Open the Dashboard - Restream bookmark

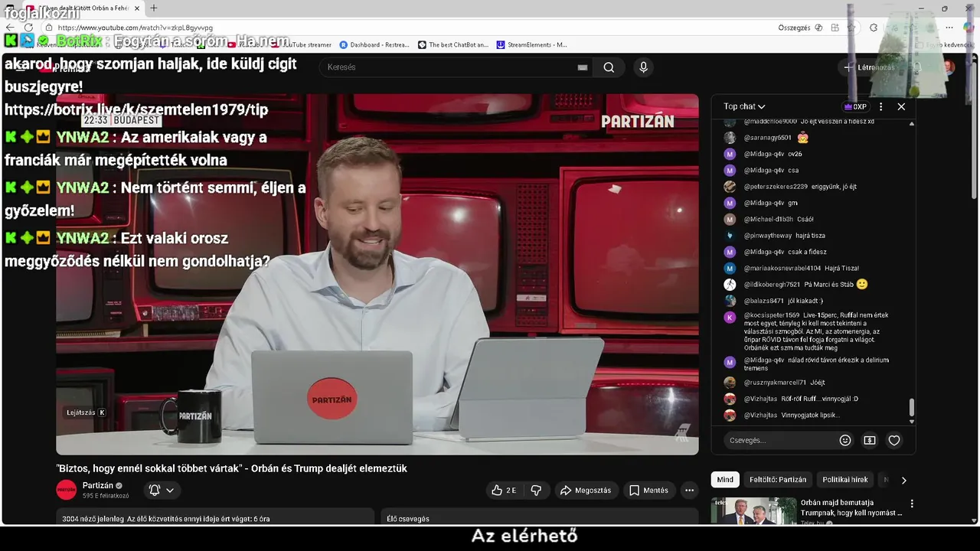coord(374,45)
